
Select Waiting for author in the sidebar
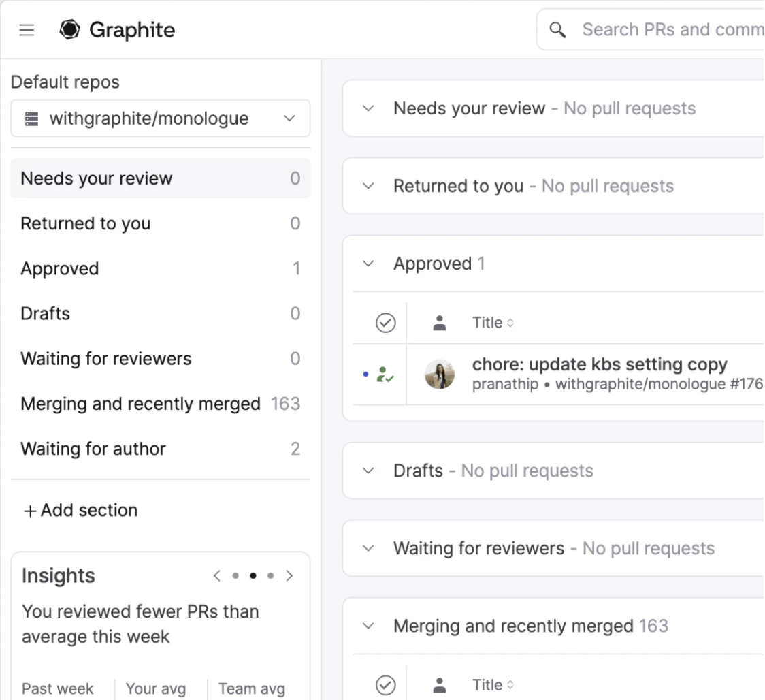pos(93,449)
